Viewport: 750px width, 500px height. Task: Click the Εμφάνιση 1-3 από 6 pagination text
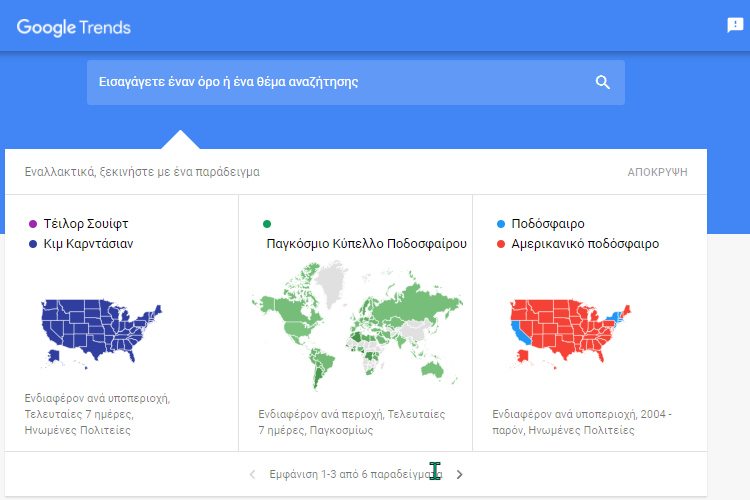[x=350, y=474]
